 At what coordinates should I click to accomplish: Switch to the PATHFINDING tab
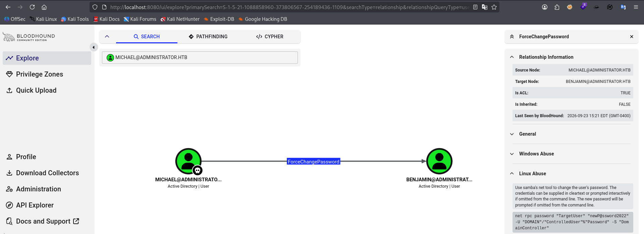(x=208, y=37)
